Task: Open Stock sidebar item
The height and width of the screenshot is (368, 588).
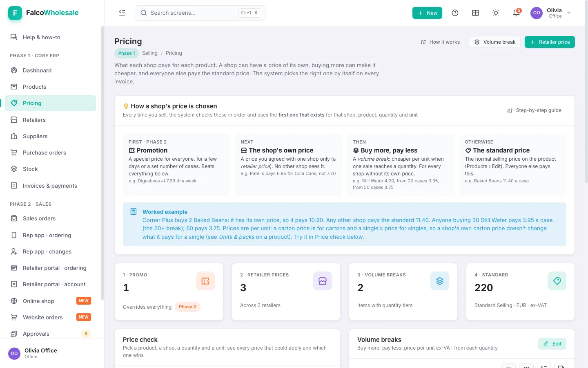Action: (x=51, y=169)
